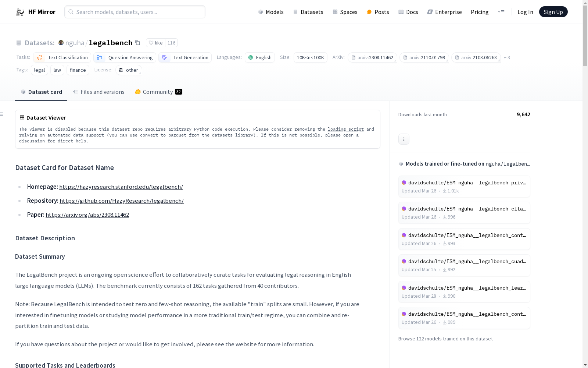The width and height of the screenshot is (588, 368).
Task: Expand the + 3 more arxiv tags
Action: [507, 57]
